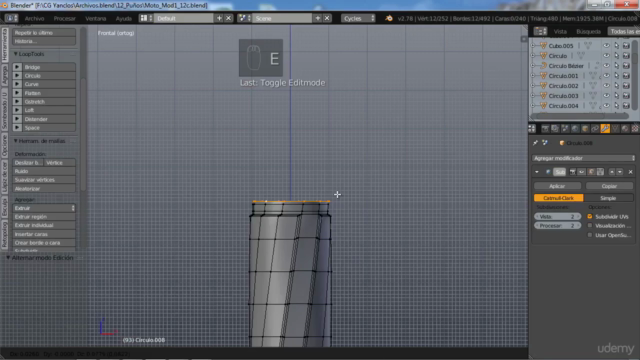Open the Extruir dropdown menu

click(44, 208)
